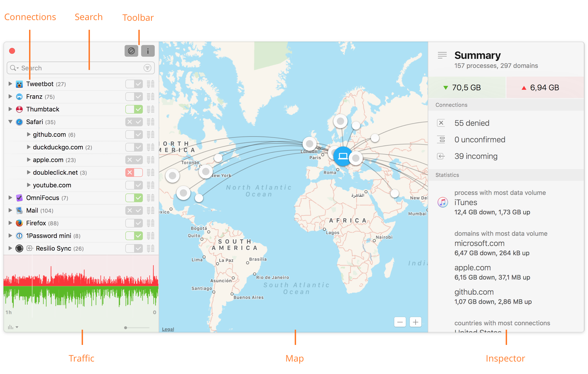This screenshot has width=588, height=374.
Task: Click in the Search field
Action: pos(80,68)
